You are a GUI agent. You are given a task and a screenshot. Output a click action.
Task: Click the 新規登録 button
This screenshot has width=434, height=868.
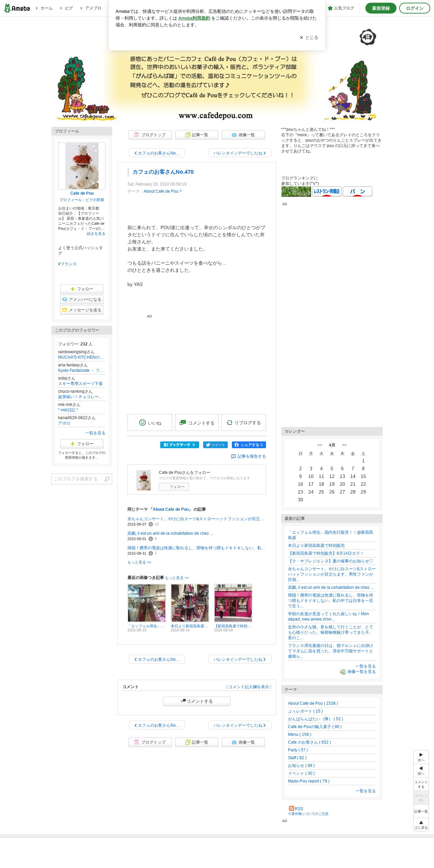pos(381,8)
